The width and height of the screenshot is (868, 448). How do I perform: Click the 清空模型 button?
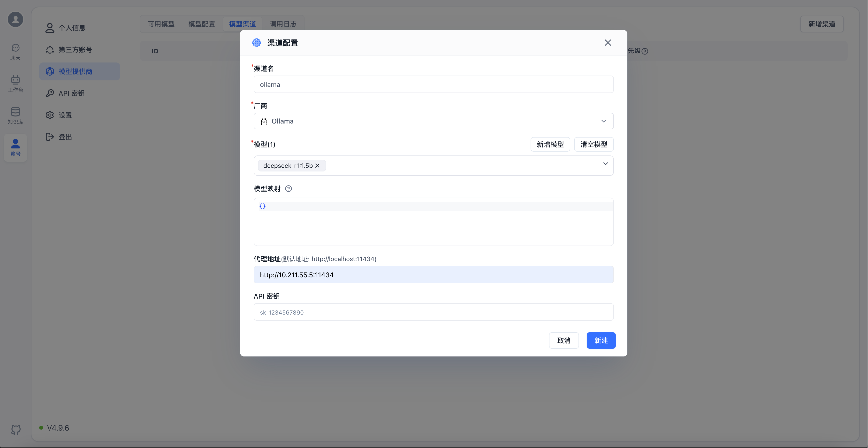(593, 144)
